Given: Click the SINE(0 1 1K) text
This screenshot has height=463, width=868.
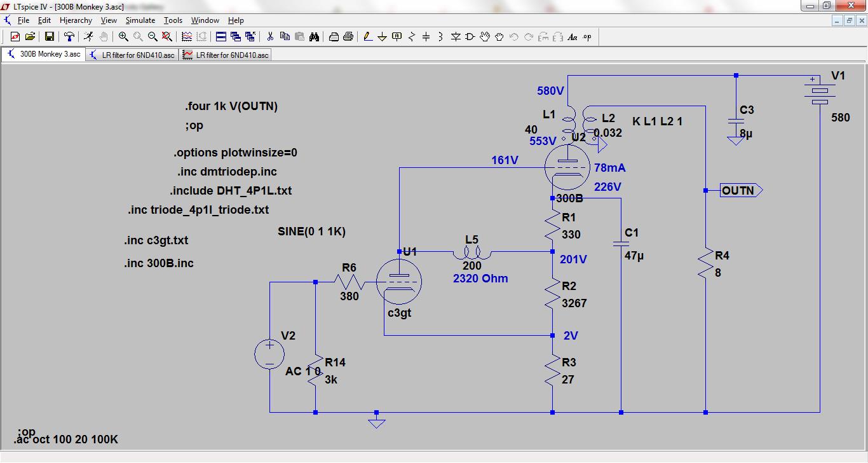Looking at the screenshot, I should point(311,231).
